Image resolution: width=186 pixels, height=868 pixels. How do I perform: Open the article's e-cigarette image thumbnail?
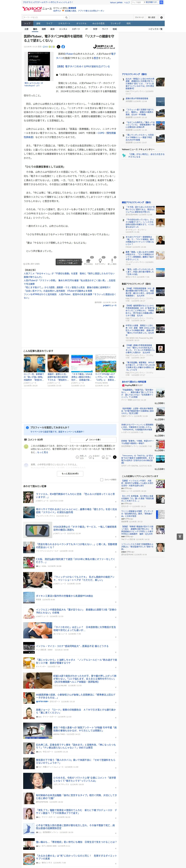pyautogui.click(x=39, y=66)
